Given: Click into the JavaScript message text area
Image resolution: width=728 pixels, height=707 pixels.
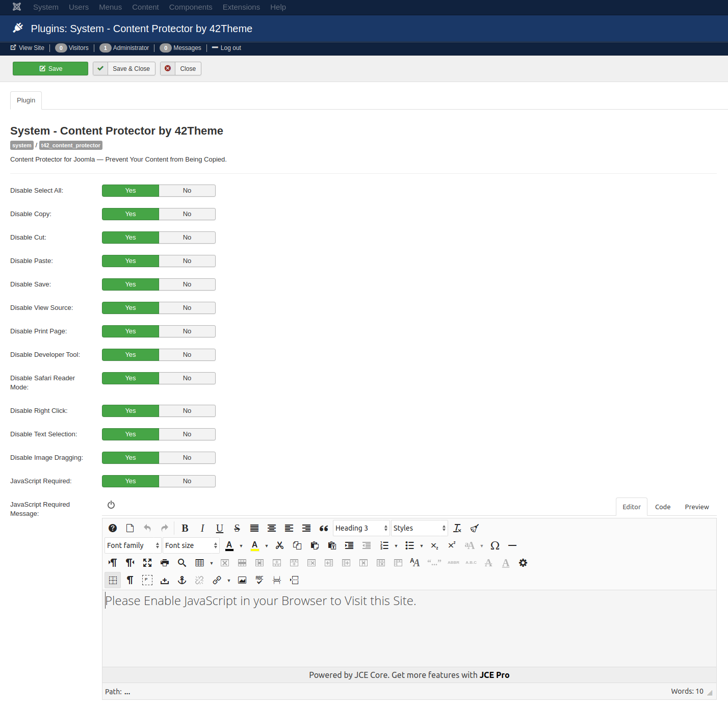Looking at the screenshot, I should click(409, 629).
